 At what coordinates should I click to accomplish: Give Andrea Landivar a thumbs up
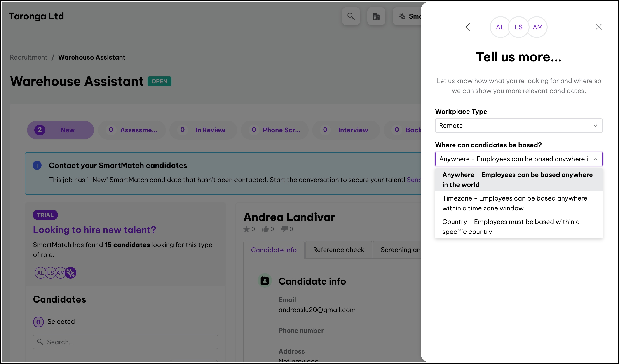pos(265,229)
